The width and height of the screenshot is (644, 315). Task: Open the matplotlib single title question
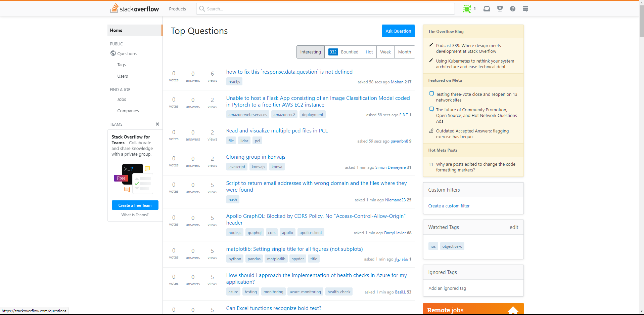tap(294, 249)
